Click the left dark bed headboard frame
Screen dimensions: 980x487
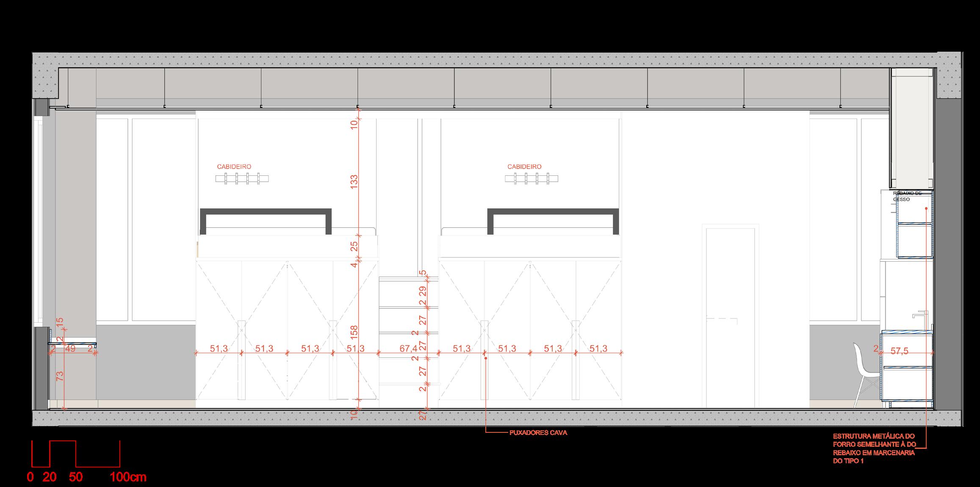(x=266, y=211)
